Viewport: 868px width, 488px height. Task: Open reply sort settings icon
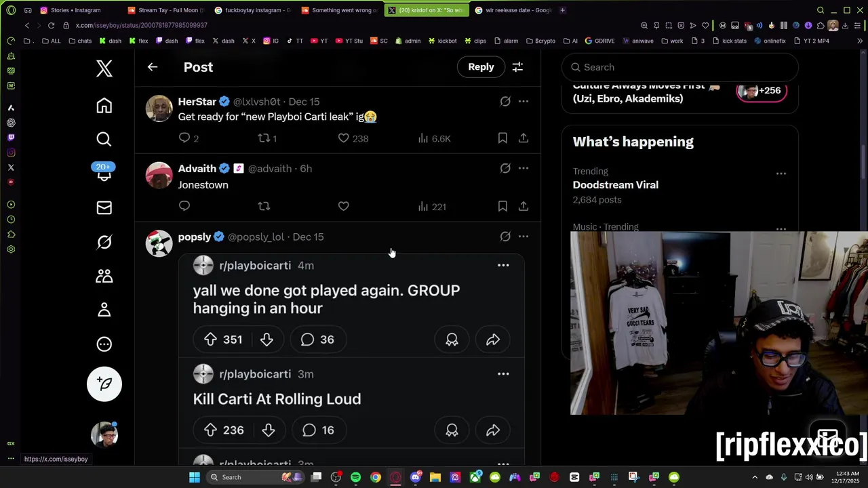click(517, 67)
